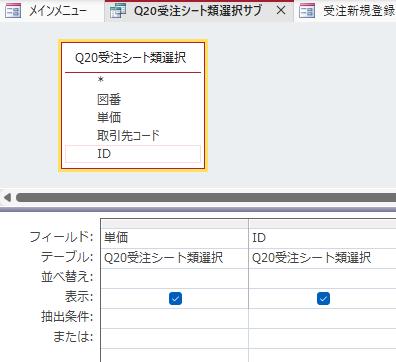396x362 pixels.
Task: Click the または cell for ID
Action: [x=322, y=338]
